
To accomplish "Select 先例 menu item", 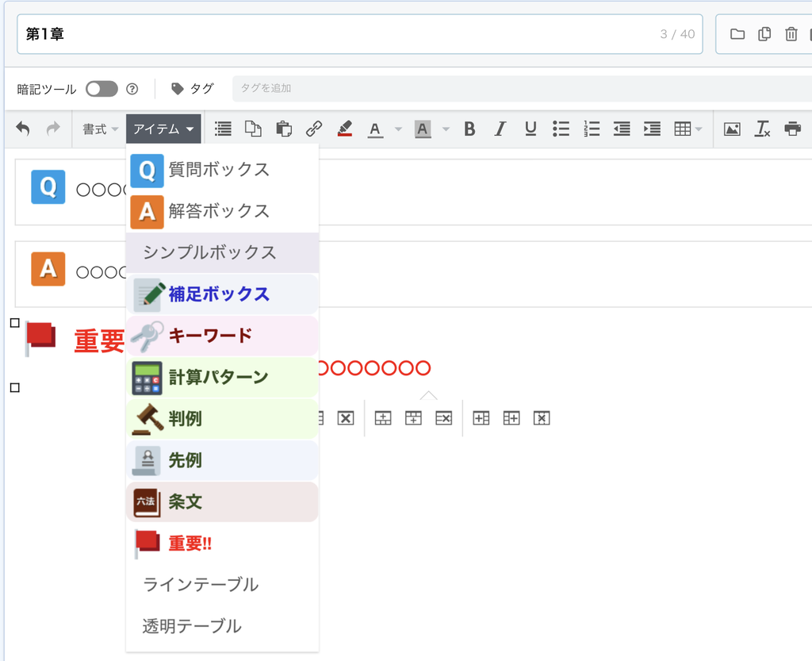I will [222, 460].
